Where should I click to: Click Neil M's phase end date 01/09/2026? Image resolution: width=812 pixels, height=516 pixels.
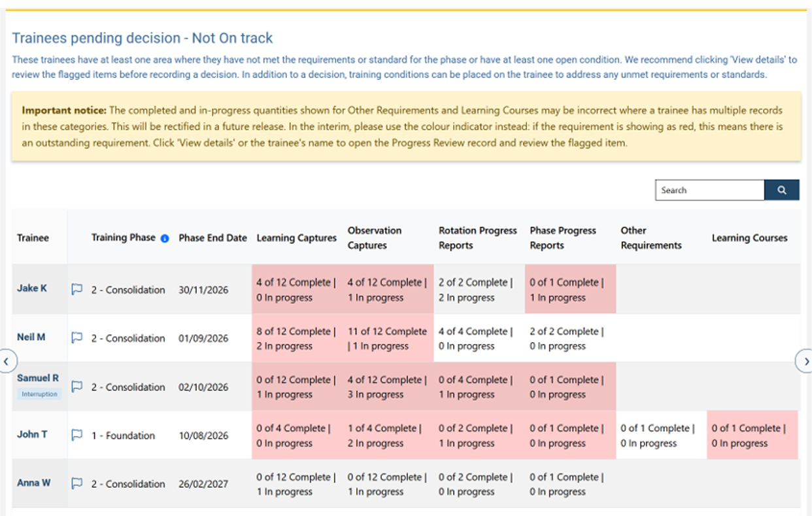coord(203,338)
